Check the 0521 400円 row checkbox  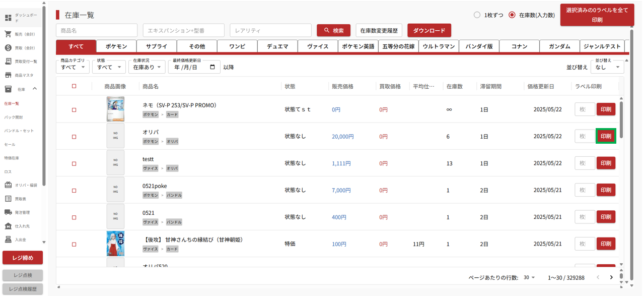[74, 217]
